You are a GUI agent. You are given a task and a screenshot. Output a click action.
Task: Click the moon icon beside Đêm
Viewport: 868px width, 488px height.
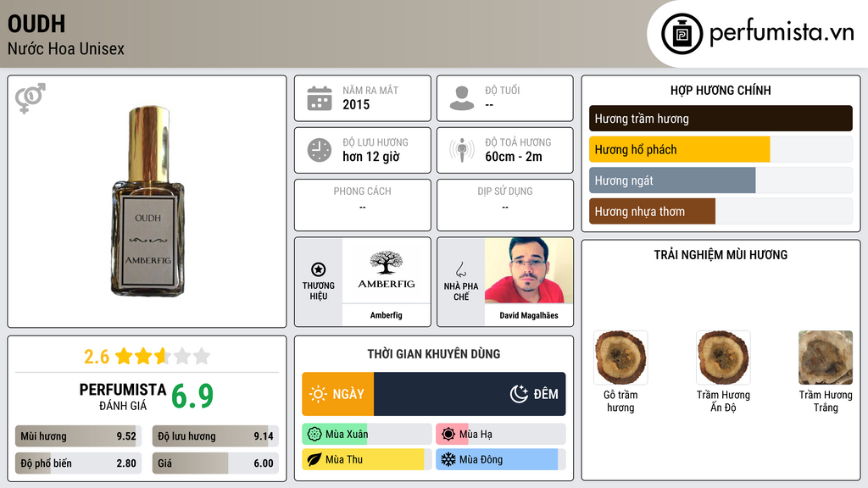tap(519, 394)
